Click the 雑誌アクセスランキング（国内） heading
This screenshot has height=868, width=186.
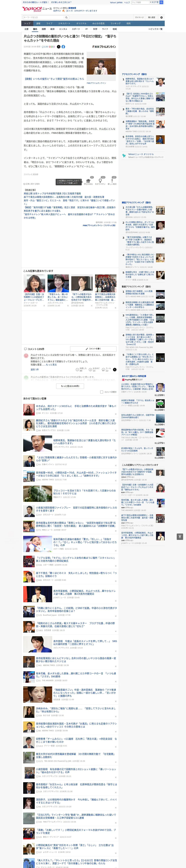pyautogui.click(x=136, y=203)
